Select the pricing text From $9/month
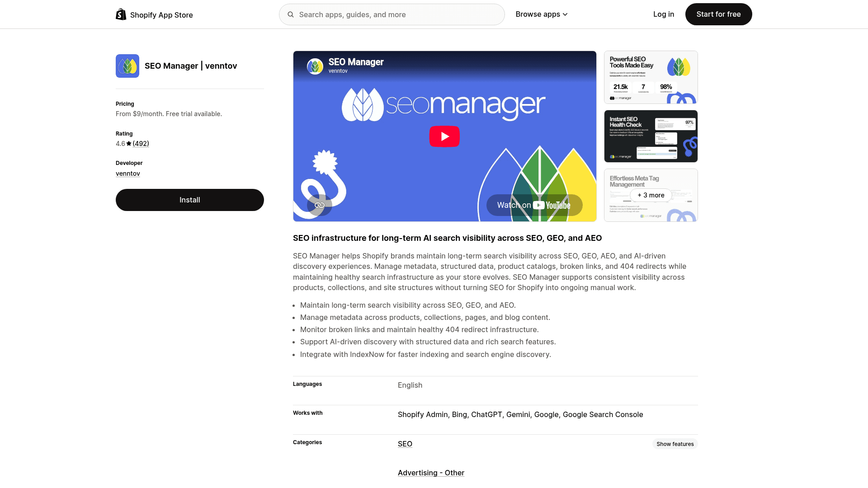Screen dimensions: 868x488 click(x=169, y=114)
